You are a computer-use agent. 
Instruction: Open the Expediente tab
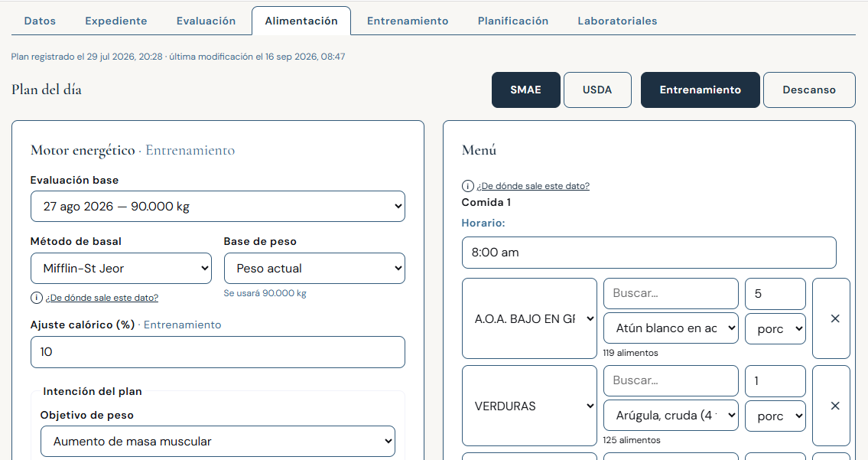pyautogui.click(x=116, y=21)
